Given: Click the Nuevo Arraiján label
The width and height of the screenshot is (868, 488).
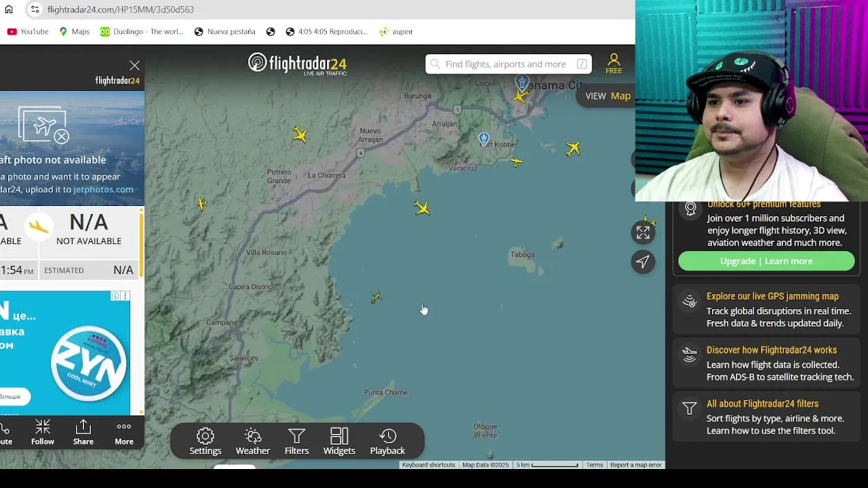Looking at the screenshot, I should pos(371,135).
